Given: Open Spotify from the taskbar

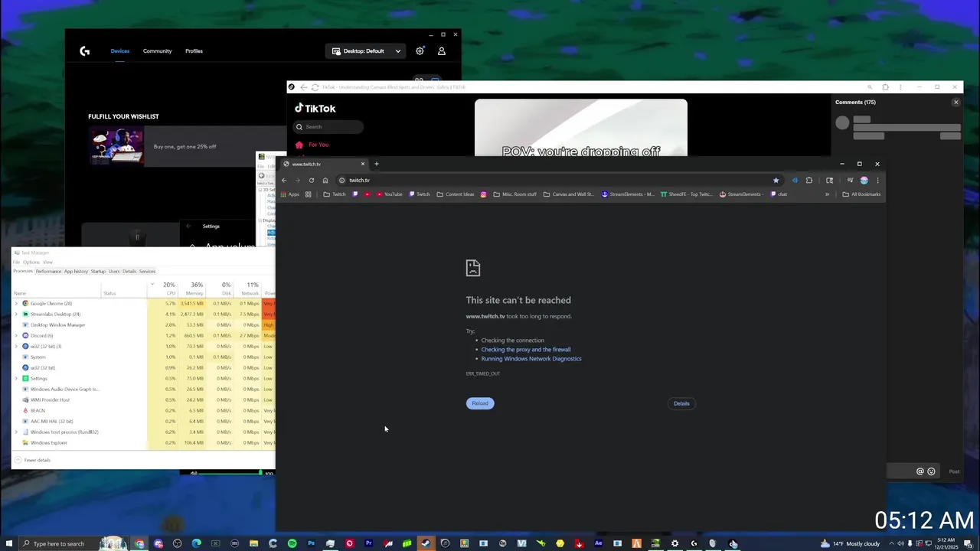Looking at the screenshot, I should pos(292,544).
